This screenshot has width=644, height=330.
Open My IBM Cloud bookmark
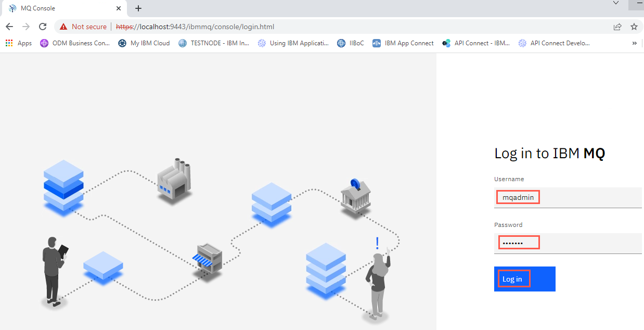click(x=144, y=43)
